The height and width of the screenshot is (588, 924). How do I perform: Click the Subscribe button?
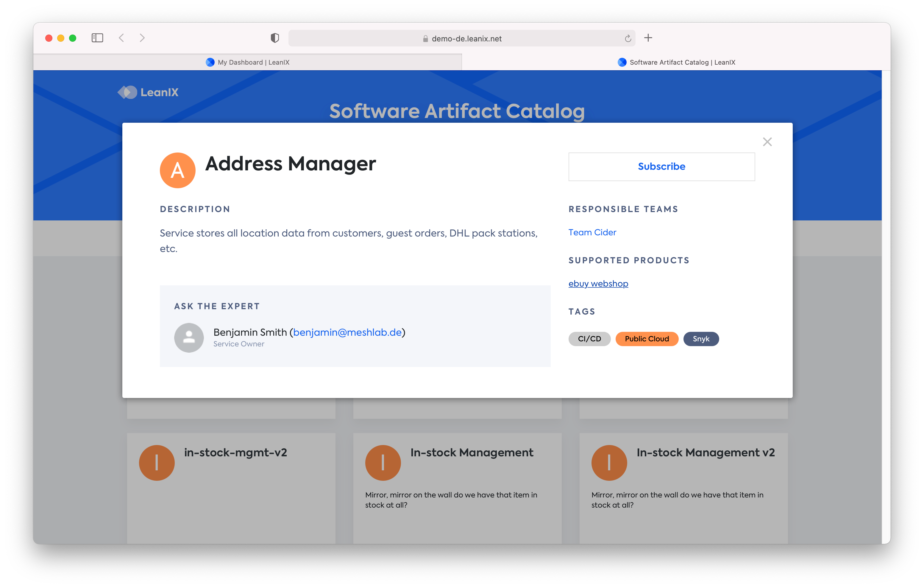661,166
